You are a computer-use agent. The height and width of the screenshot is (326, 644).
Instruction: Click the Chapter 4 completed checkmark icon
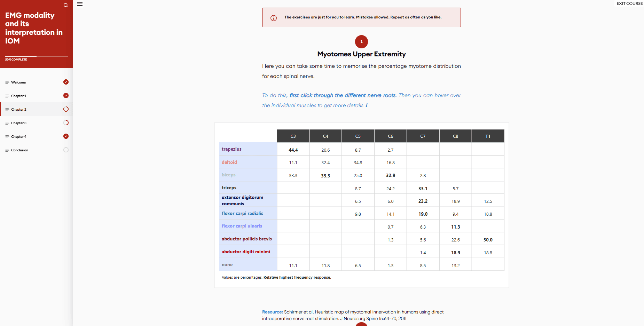pos(66,136)
